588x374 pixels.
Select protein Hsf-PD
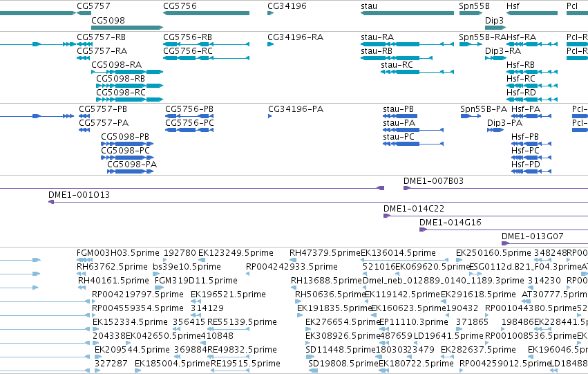pyautogui.click(x=526, y=165)
